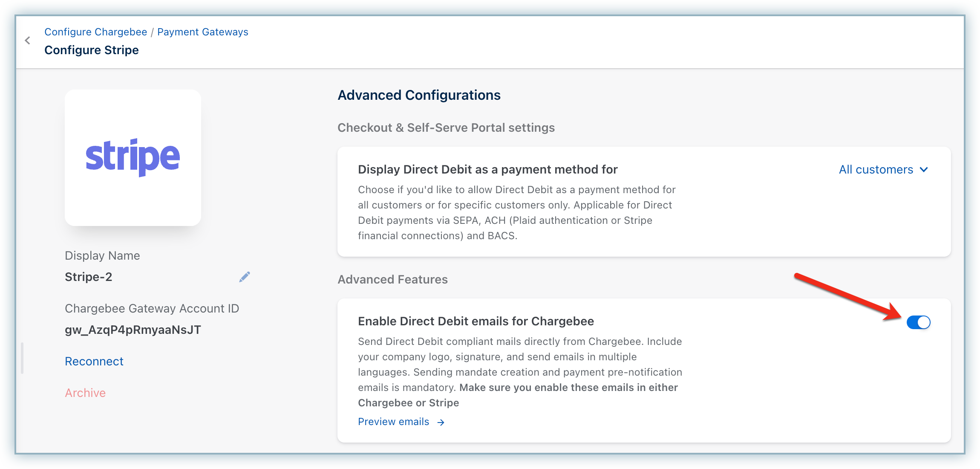Select the Stripe-2 display name text
Viewport: 980px width, 469px height.
[x=88, y=277]
